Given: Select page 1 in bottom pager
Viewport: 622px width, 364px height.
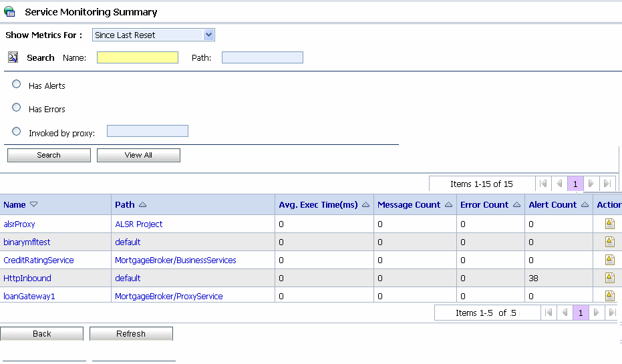Looking at the screenshot, I should click(x=581, y=313).
